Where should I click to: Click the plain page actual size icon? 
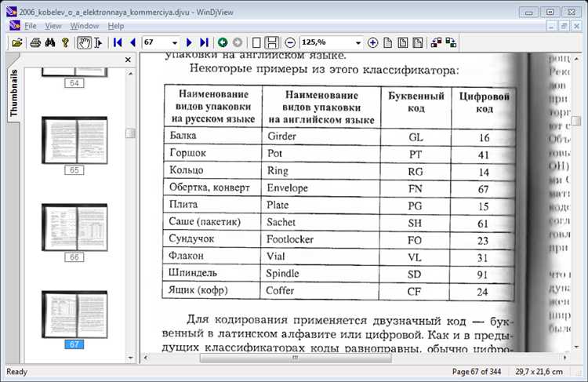point(388,43)
